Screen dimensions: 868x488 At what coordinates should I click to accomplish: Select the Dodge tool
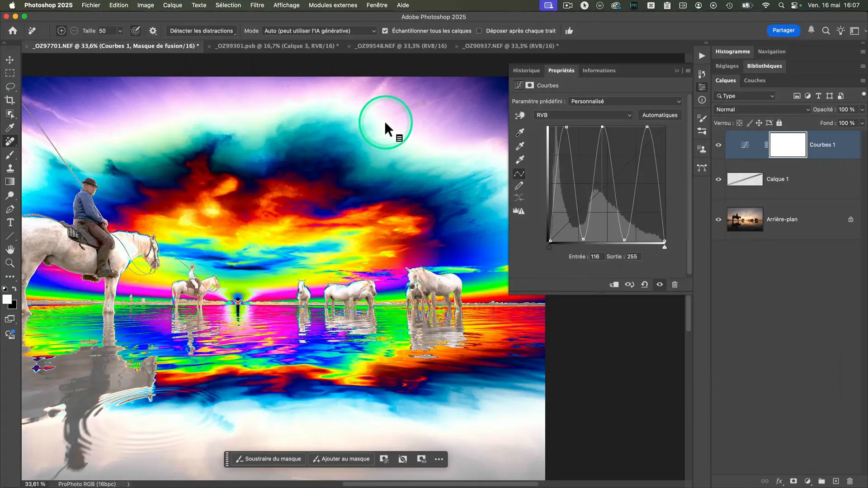[9, 195]
